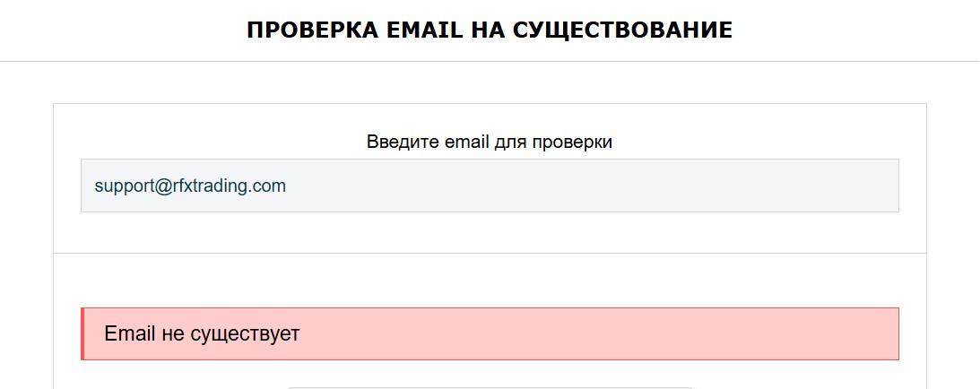The height and width of the screenshot is (389, 980).
Task: Click the red left border of the error alert
Action: [x=82, y=334]
